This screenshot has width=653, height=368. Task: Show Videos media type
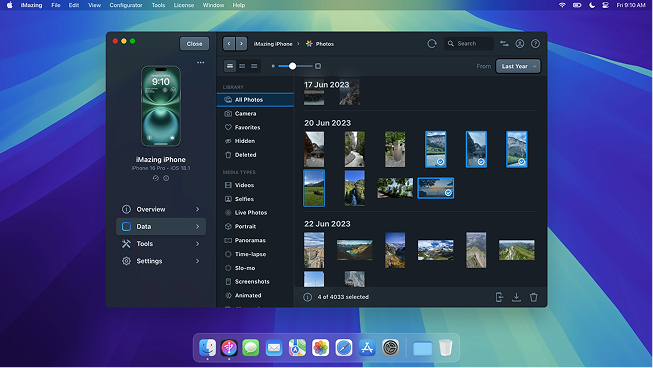(255, 185)
